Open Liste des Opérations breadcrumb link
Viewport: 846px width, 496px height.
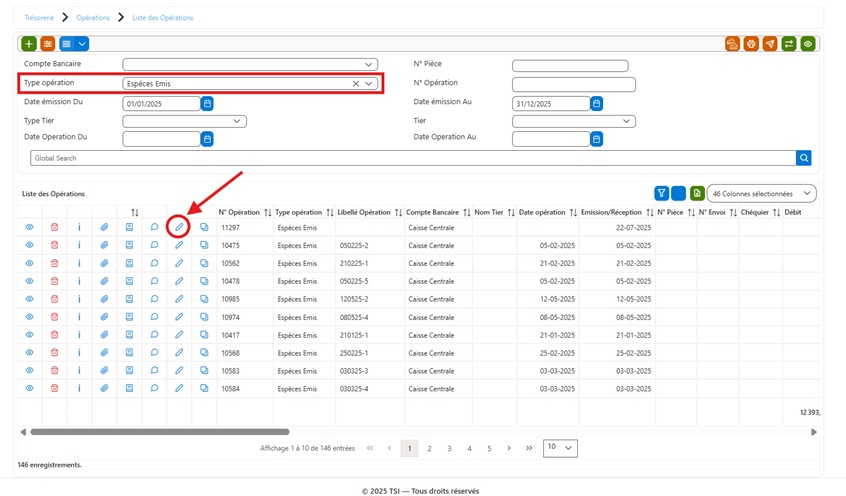tap(162, 18)
